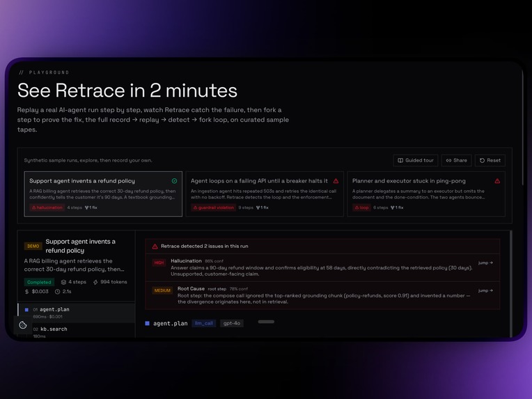
Task: Click the inner panel vertical scrollbar
Action: click(510, 284)
